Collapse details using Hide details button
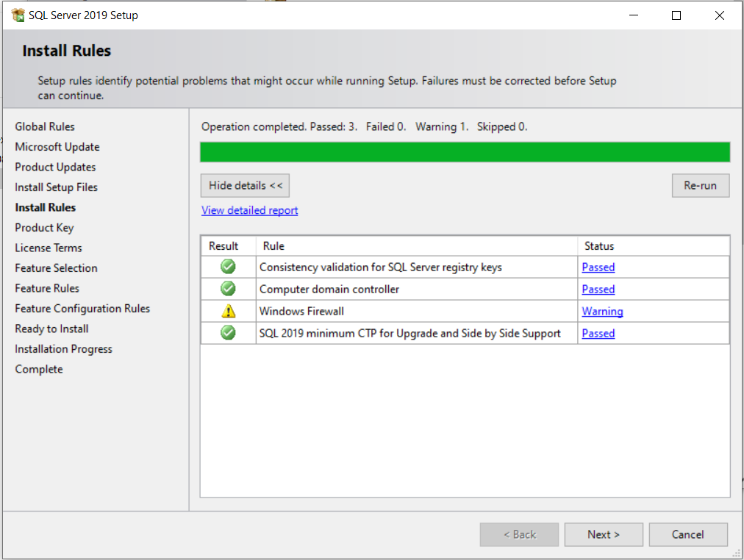The width and height of the screenshot is (744, 560). (x=245, y=185)
